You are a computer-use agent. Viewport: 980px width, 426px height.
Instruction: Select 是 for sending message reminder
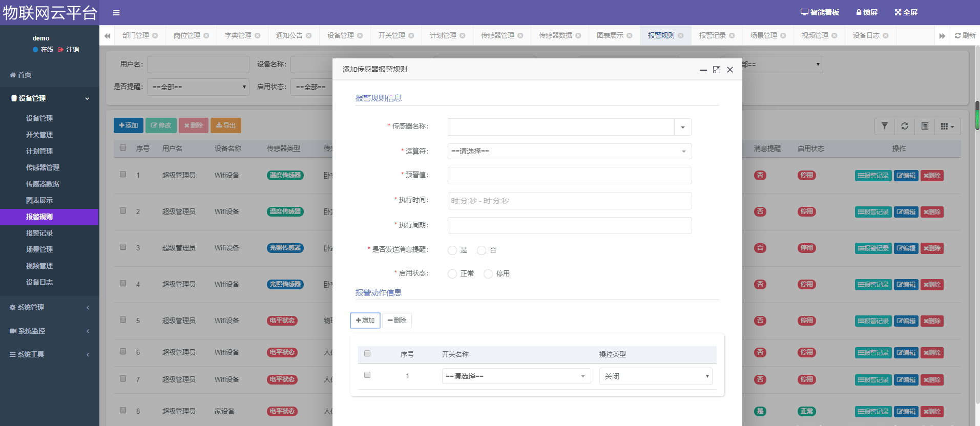point(452,250)
